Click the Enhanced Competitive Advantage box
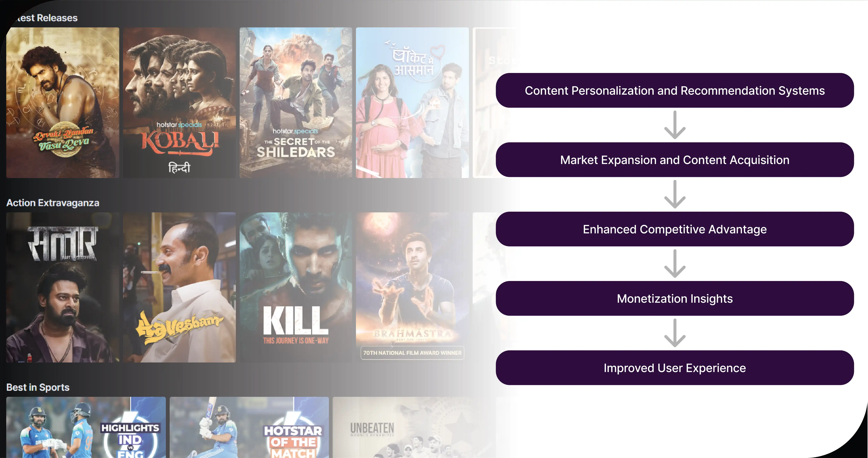This screenshot has height=458, width=868. pos(675,229)
